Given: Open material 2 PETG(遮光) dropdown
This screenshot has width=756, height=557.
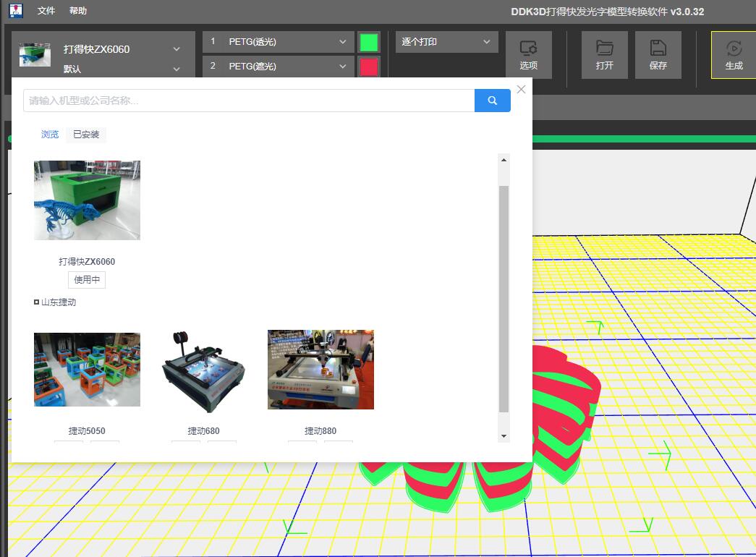Looking at the screenshot, I should (x=279, y=66).
